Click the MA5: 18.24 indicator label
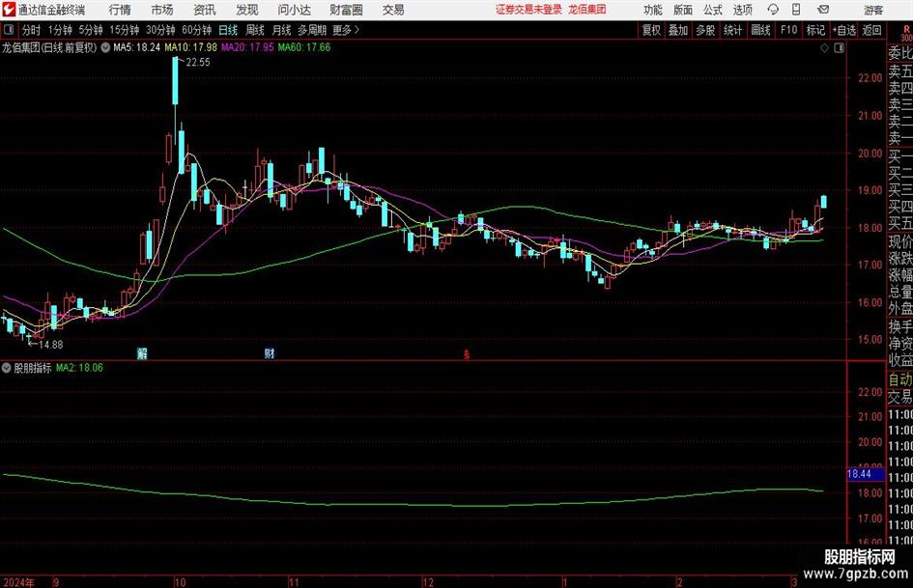Screen dimensions: 913x588 click(x=136, y=47)
